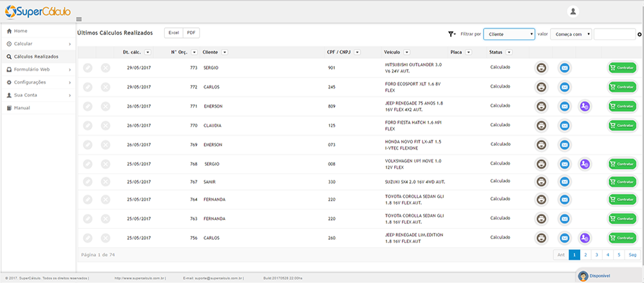
Task: Click Contratar for quote 773 SERGIO
Action: 622,68
